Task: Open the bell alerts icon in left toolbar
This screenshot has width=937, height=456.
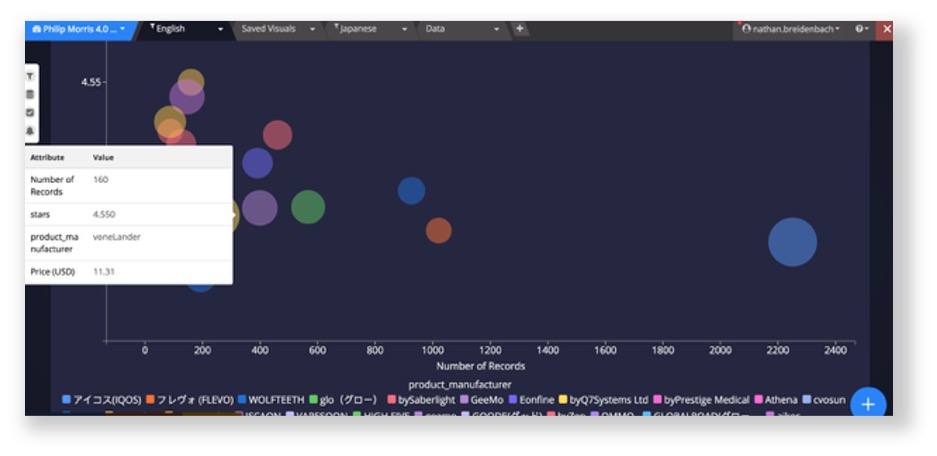Action: point(30,131)
